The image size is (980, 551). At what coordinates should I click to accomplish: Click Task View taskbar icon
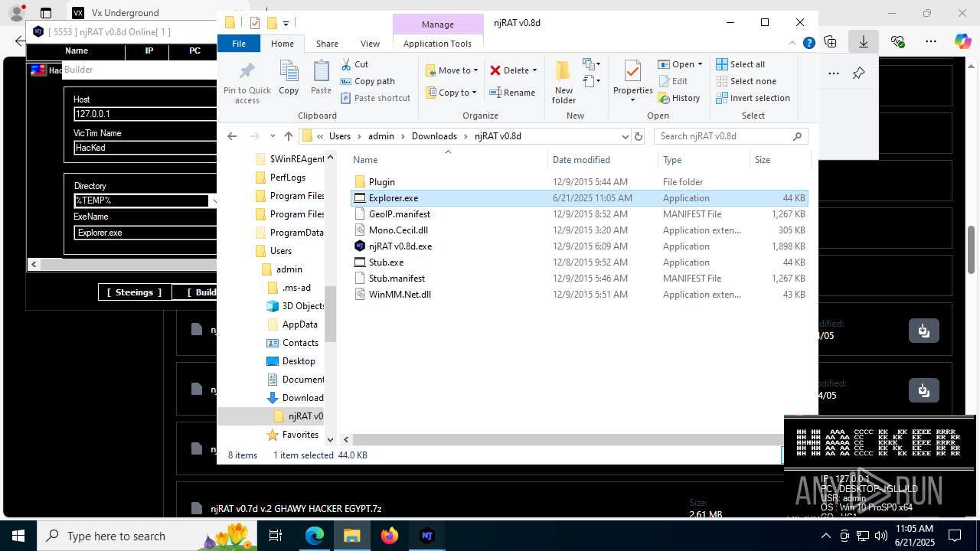coord(276,536)
